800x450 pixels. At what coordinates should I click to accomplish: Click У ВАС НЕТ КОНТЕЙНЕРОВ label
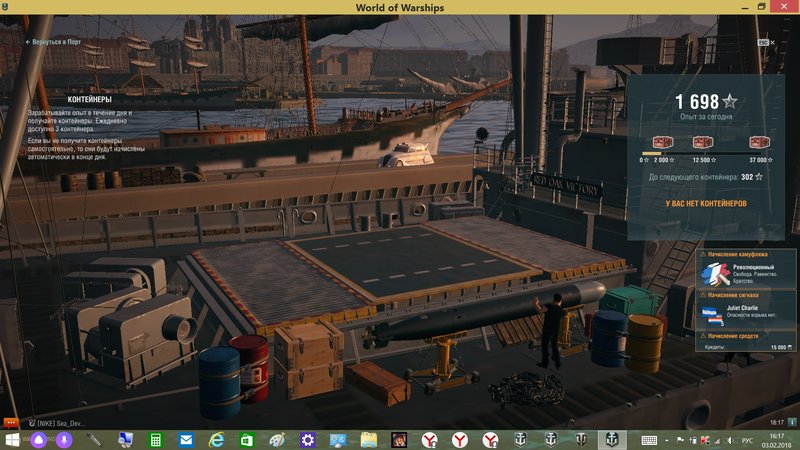tap(706, 203)
